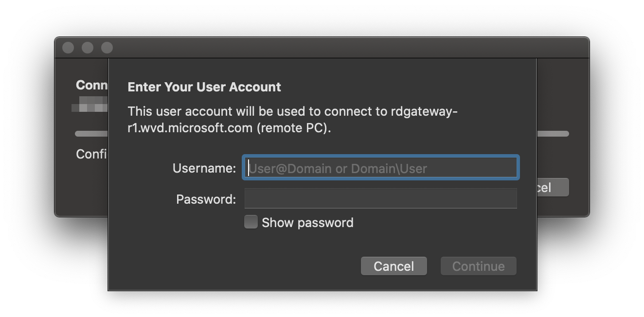Click the title bar of the connection window
The height and width of the screenshot is (317, 644).
click(321, 47)
